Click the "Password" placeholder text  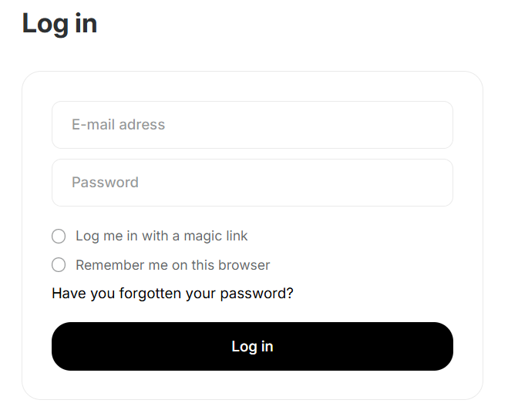coord(105,183)
